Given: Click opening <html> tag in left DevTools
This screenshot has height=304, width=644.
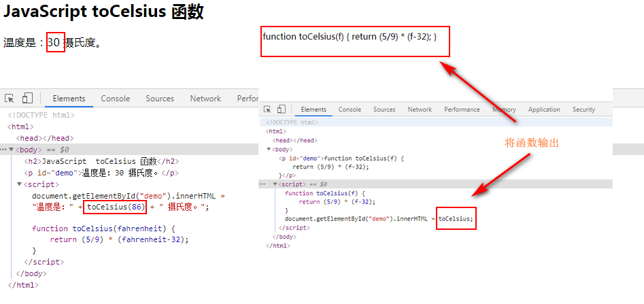Looking at the screenshot, I should (20, 126).
